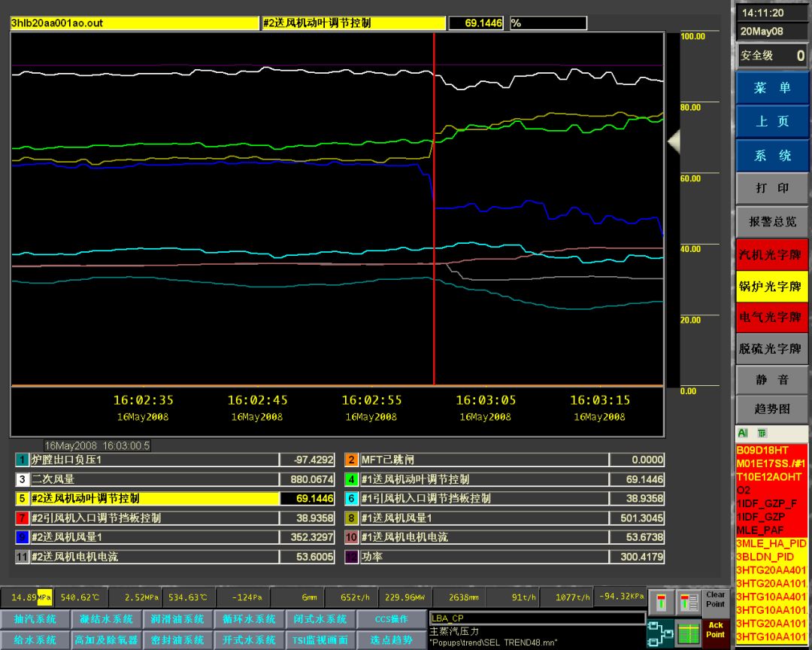Image resolution: width=812 pixels, height=650 pixels.
Task: Open the 菜单 menu button
Action: pyautogui.click(x=771, y=87)
